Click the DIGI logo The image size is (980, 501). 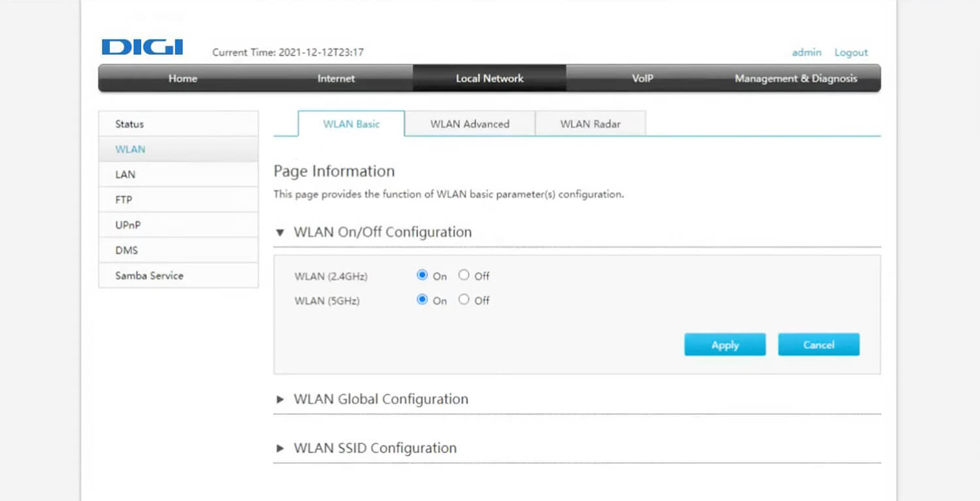(x=142, y=48)
